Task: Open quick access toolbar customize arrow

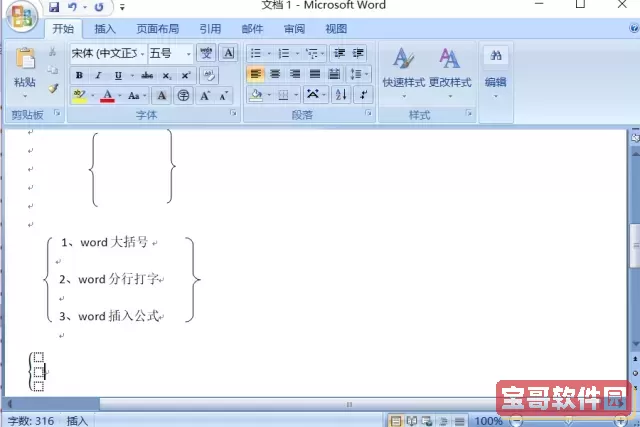Action: tap(122, 7)
